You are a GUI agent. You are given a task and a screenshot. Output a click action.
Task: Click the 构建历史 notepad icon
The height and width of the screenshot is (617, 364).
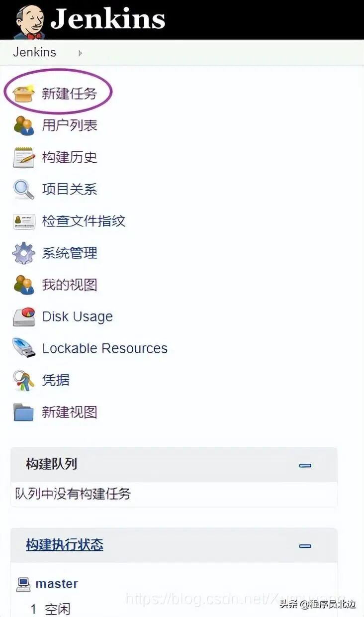click(23, 157)
